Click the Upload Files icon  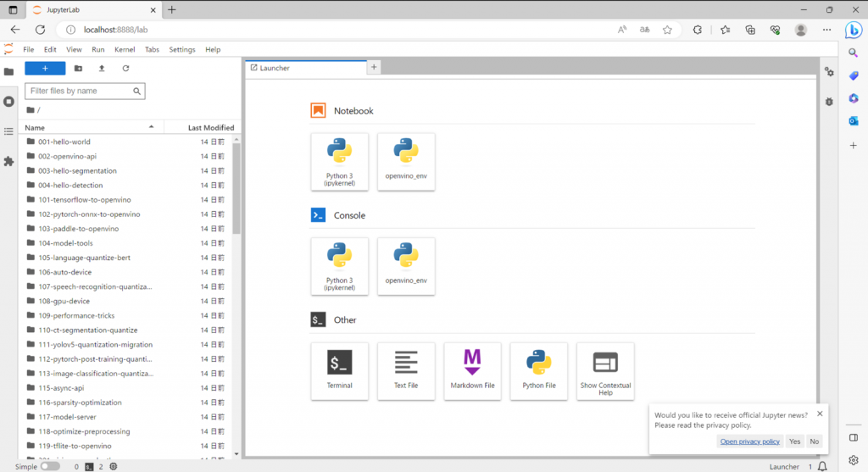click(102, 68)
